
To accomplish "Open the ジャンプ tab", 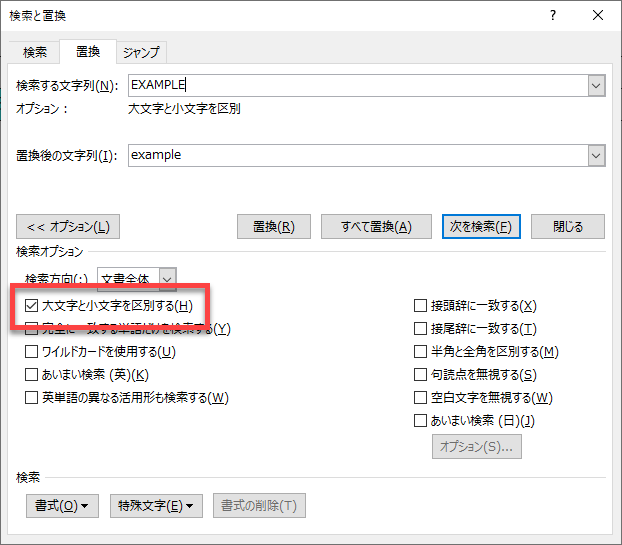I will click(141, 52).
